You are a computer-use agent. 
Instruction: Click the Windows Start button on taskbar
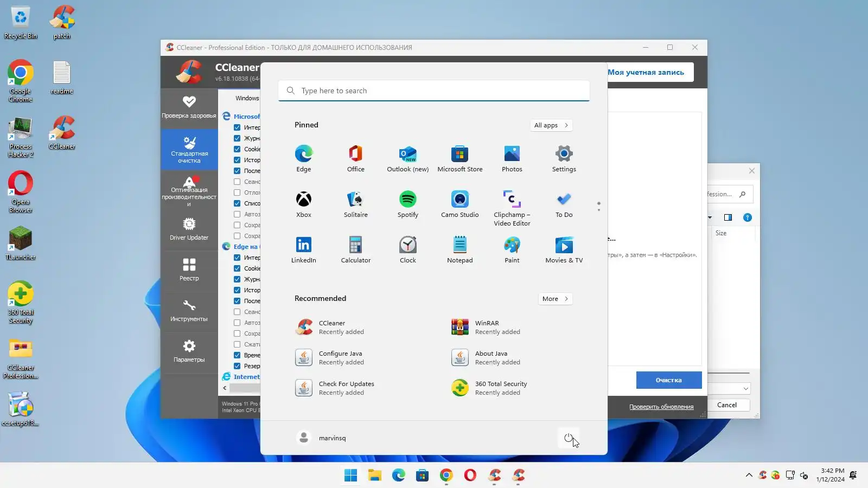click(x=351, y=476)
